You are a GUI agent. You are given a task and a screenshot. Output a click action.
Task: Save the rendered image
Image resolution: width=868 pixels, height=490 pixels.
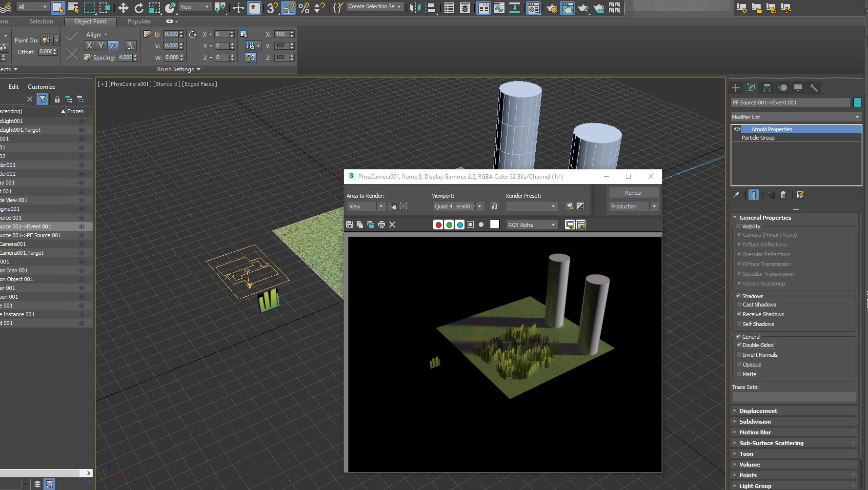pyautogui.click(x=349, y=225)
